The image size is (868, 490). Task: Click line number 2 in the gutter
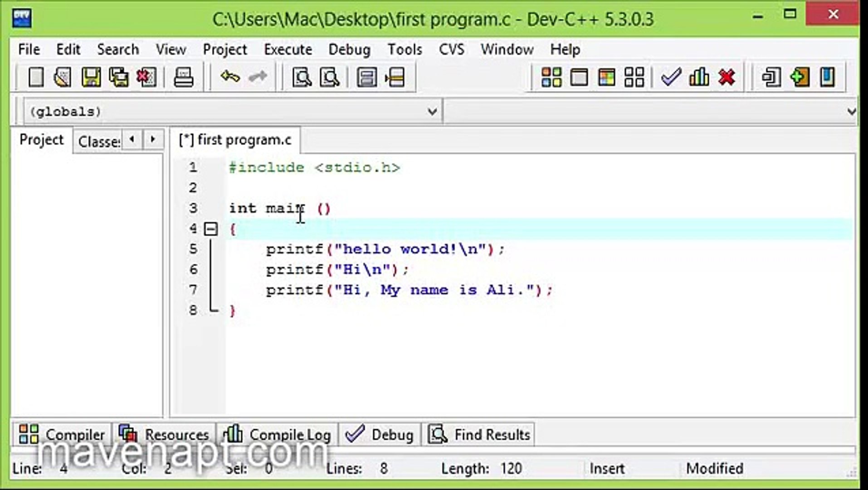point(193,188)
